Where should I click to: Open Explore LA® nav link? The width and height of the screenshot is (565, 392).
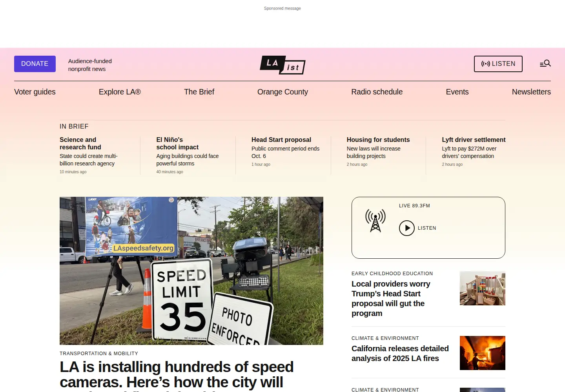(120, 92)
